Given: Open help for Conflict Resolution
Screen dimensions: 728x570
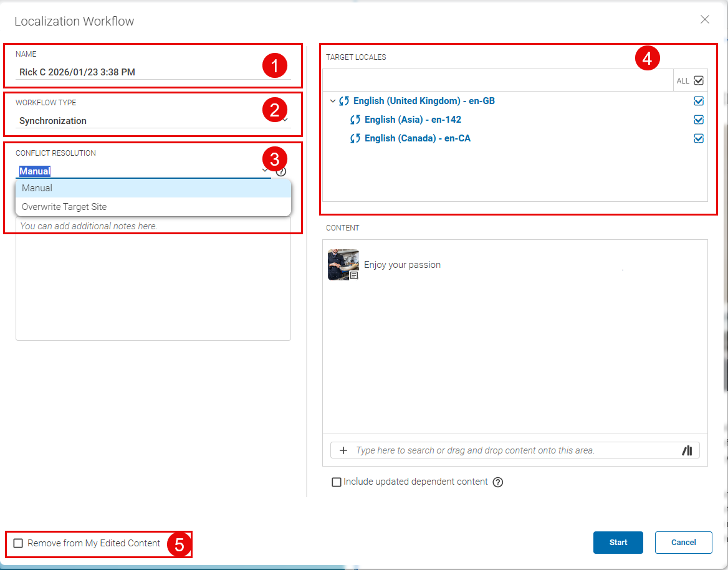Looking at the screenshot, I should [281, 171].
